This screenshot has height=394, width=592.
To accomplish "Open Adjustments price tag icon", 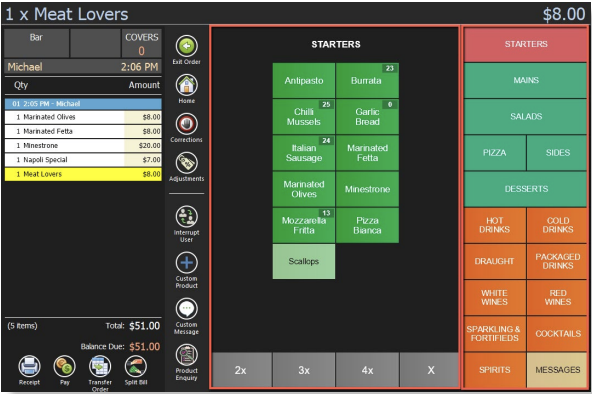I will tap(187, 163).
